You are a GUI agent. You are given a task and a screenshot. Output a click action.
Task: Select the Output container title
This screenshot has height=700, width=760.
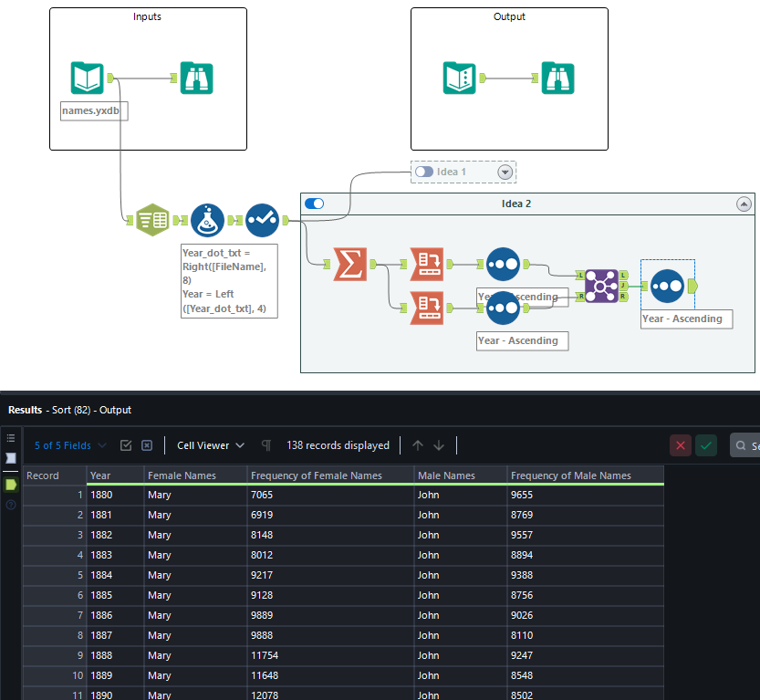pos(509,16)
